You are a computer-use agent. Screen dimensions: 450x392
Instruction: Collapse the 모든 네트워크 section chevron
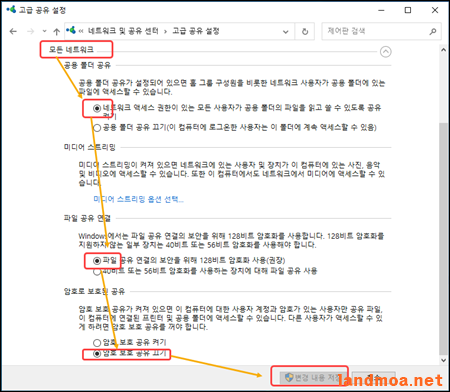coord(385,52)
